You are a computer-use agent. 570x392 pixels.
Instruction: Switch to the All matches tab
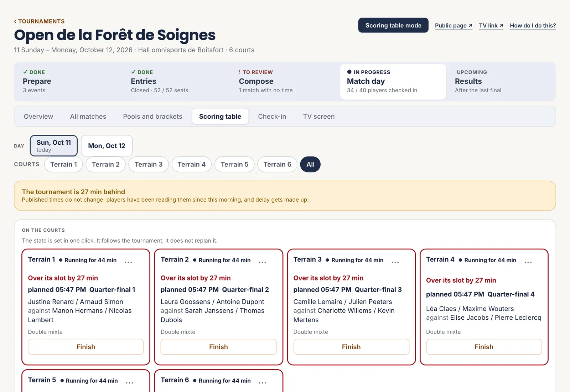tap(88, 117)
